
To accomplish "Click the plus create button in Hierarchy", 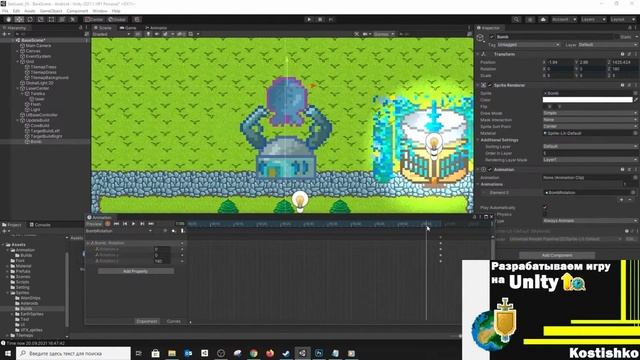I will 5,34.
